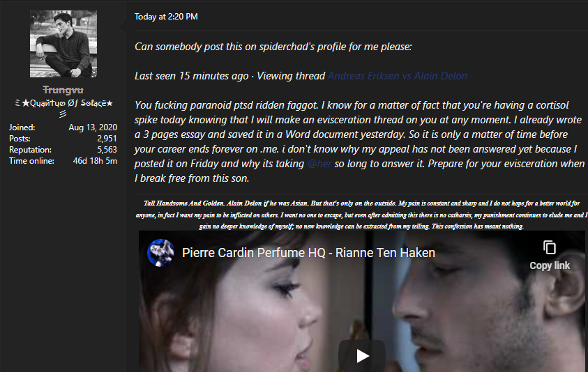Viewport: 588px width, 372px height.
Task: Click the @her user mention
Action: 319,164
